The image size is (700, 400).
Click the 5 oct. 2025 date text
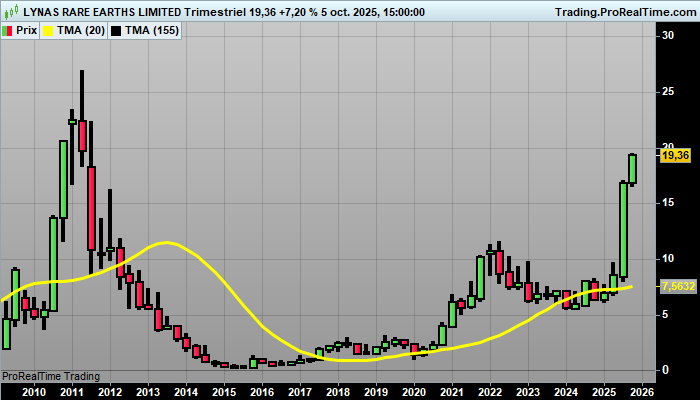pyautogui.click(x=347, y=12)
